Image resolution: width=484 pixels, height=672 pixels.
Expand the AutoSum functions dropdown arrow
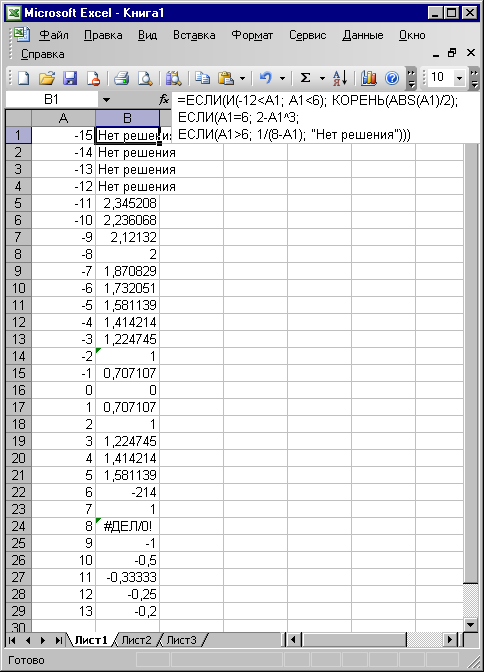322,78
